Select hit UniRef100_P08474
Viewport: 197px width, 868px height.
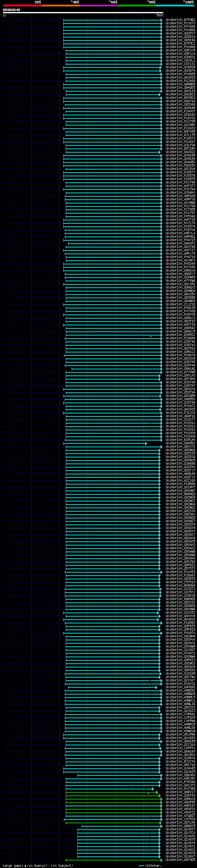tap(180, 355)
